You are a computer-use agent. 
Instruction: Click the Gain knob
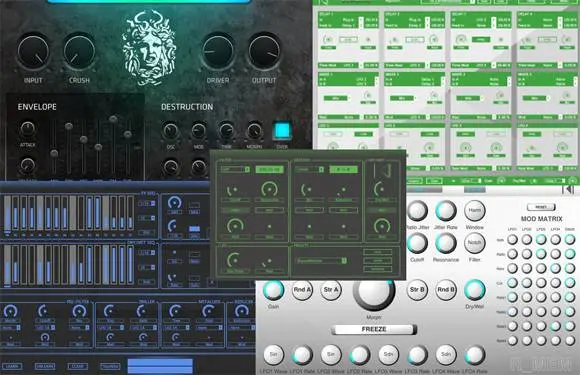274,290
